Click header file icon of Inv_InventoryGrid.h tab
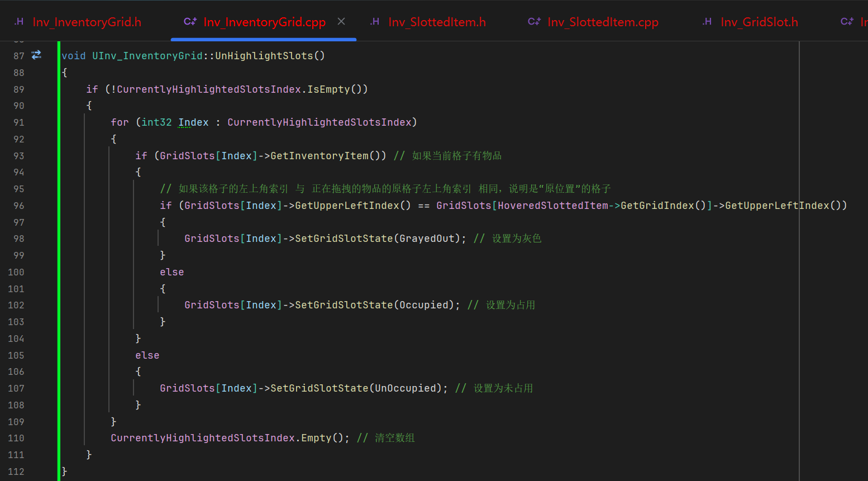Screen dimensions: 868x481 (x=19, y=21)
